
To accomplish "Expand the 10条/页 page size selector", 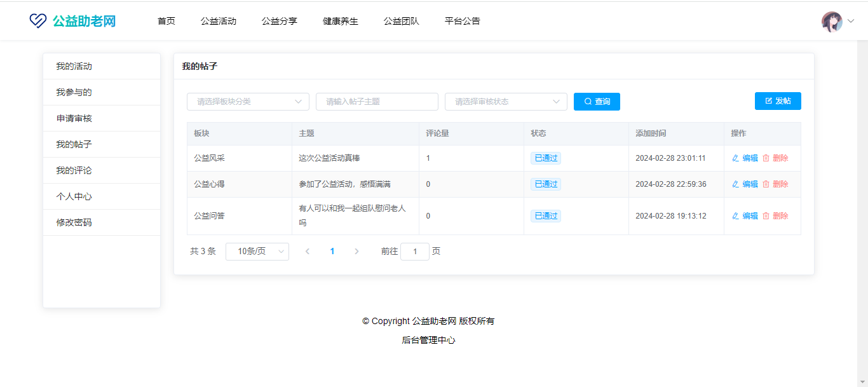I will (x=257, y=252).
